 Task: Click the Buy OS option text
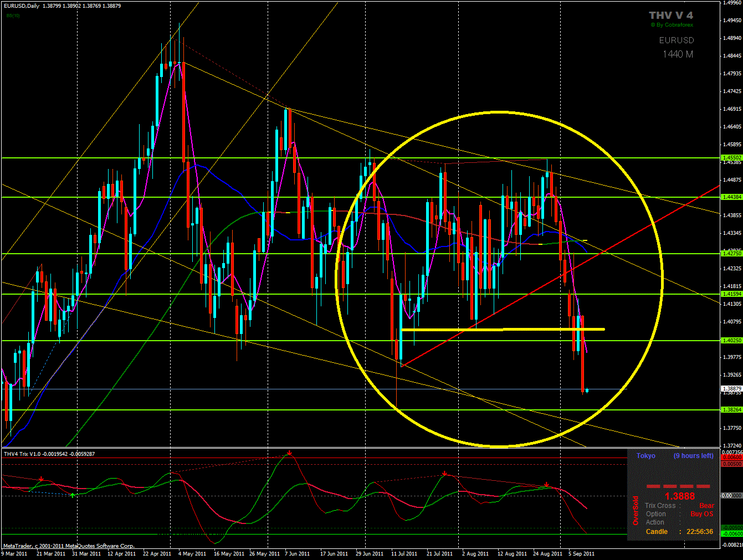click(x=701, y=514)
